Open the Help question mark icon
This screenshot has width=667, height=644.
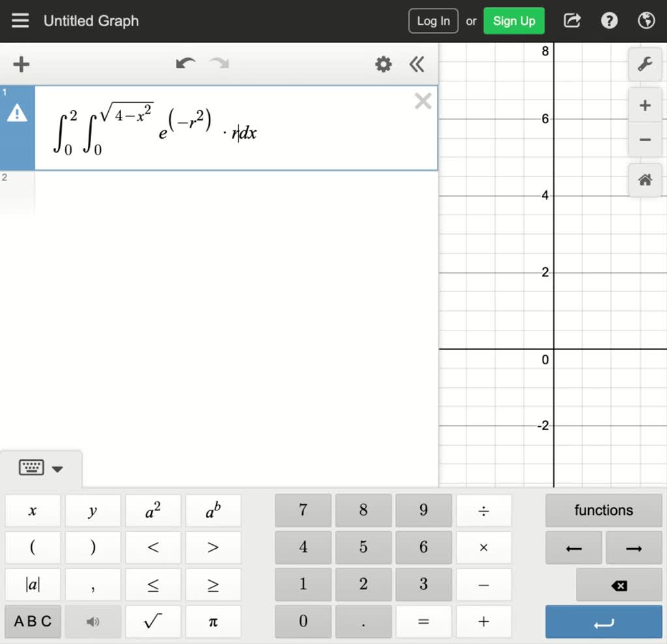(x=609, y=21)
